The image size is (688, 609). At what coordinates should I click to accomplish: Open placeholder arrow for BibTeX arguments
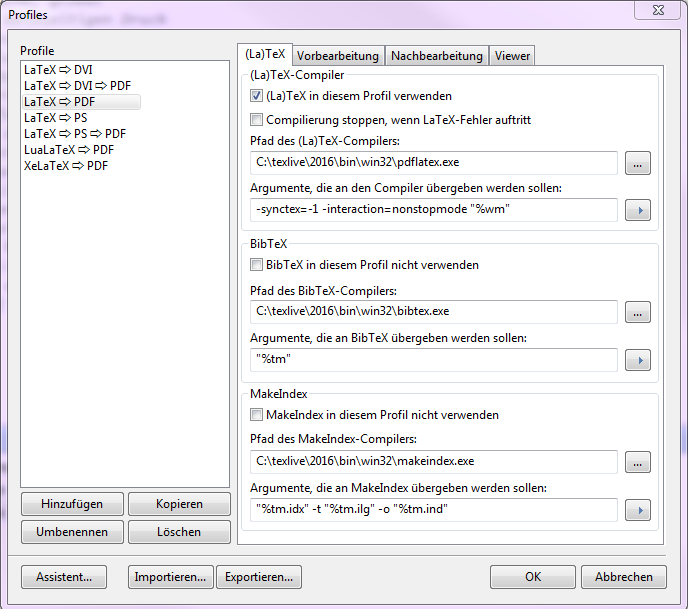coord(638,360)
